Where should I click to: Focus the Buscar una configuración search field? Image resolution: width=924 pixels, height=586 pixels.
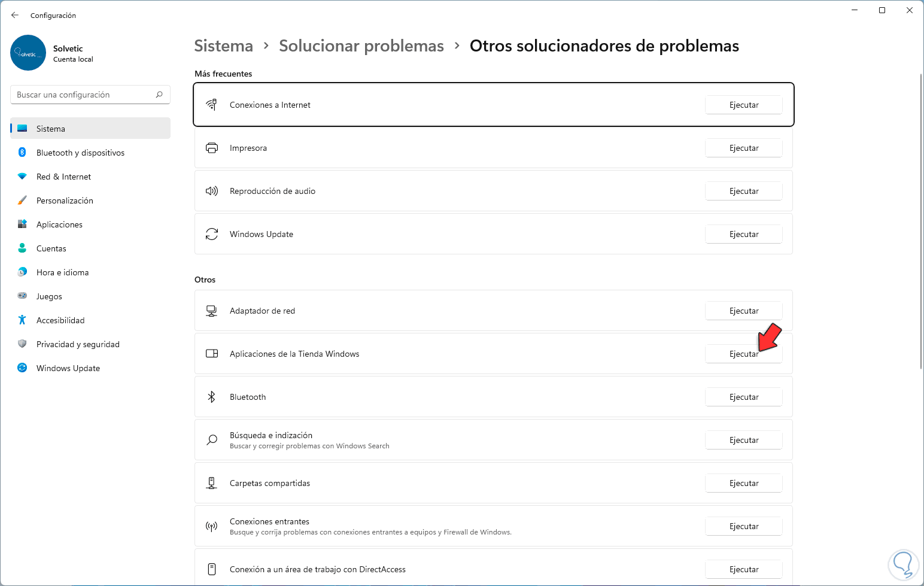pyautogui.click(x=84, y=95)
